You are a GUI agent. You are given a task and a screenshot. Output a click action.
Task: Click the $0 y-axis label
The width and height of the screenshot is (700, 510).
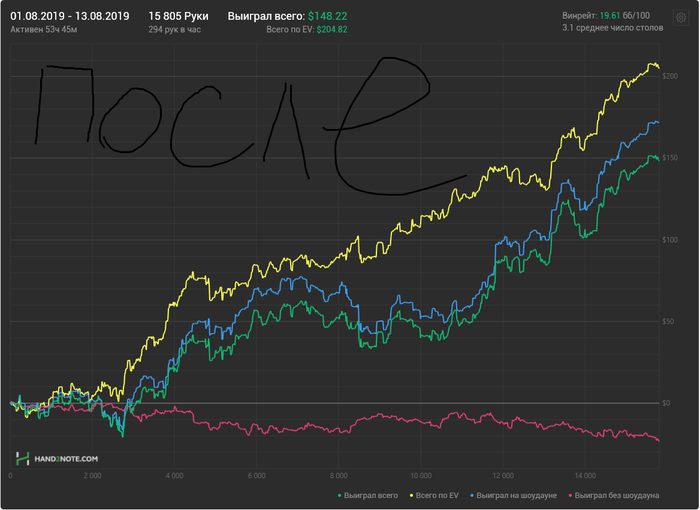click(x=666, y=403)
